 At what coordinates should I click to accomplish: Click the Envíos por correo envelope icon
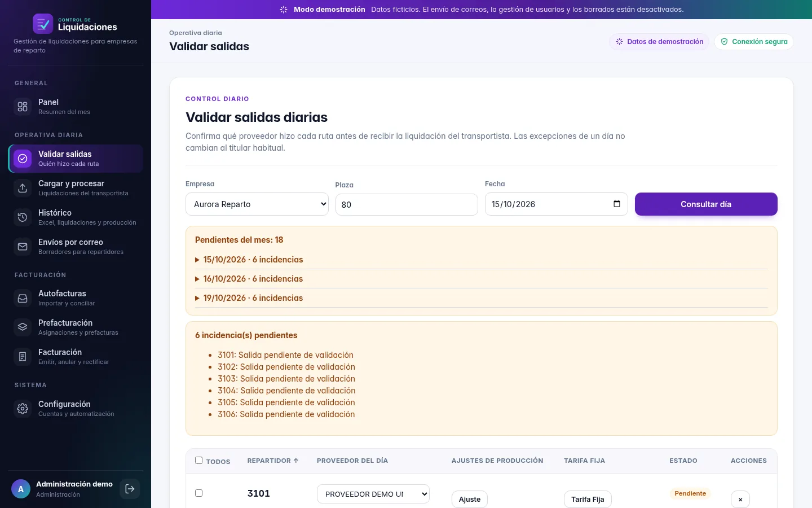point(23,247)
